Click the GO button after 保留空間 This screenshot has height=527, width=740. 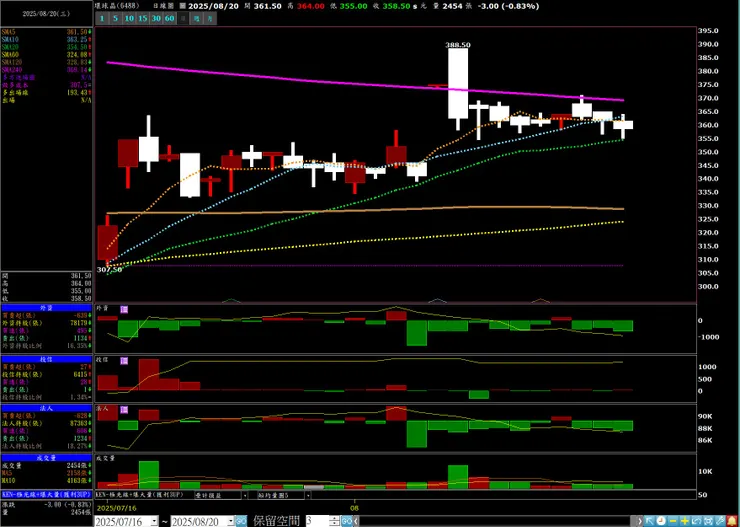pos(347,521)
